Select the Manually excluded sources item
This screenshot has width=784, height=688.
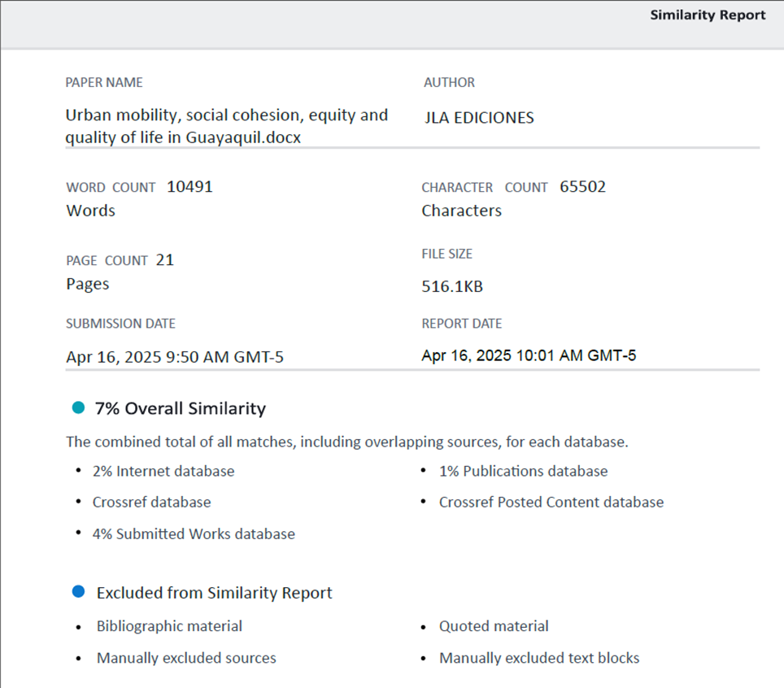pos(186,658)
